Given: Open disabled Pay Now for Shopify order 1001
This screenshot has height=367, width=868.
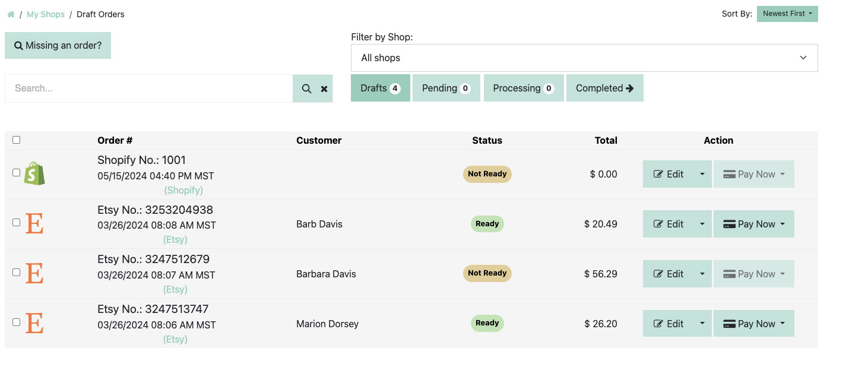Looking at the screenshot, I should [754, 174].
